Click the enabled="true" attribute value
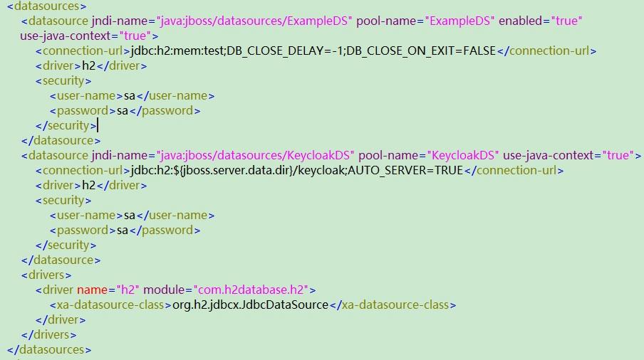 click(567, 21)
